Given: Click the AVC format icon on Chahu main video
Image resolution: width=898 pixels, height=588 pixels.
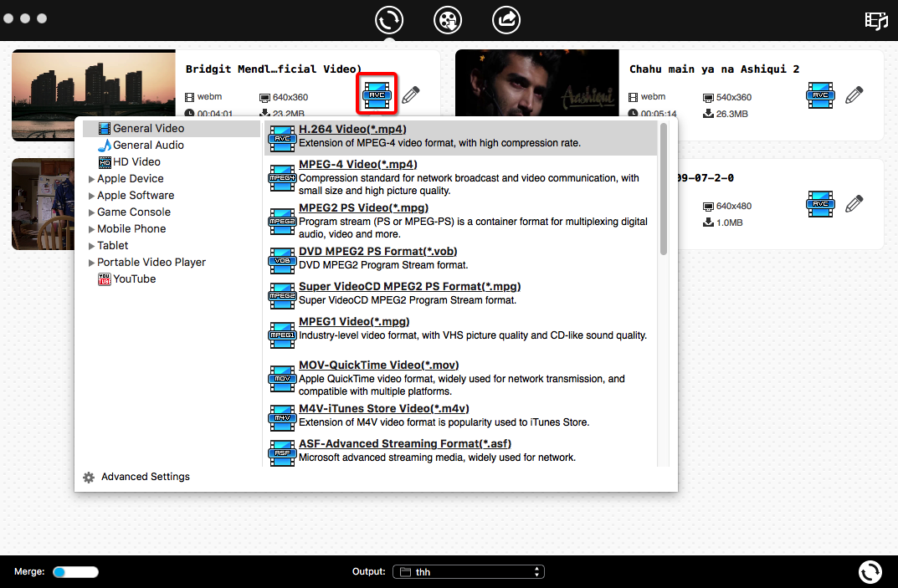Looking at the screenshot, I should coord(820,95).
